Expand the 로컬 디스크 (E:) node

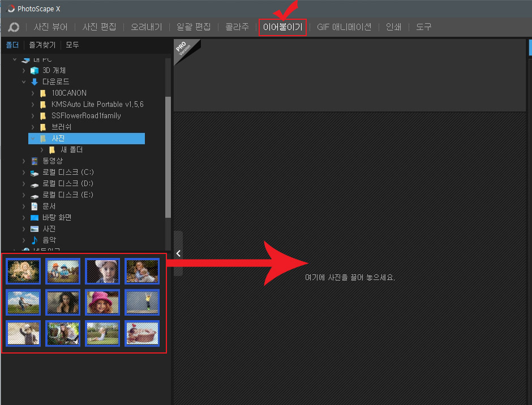pyautogui.click(x=23, y=195)
